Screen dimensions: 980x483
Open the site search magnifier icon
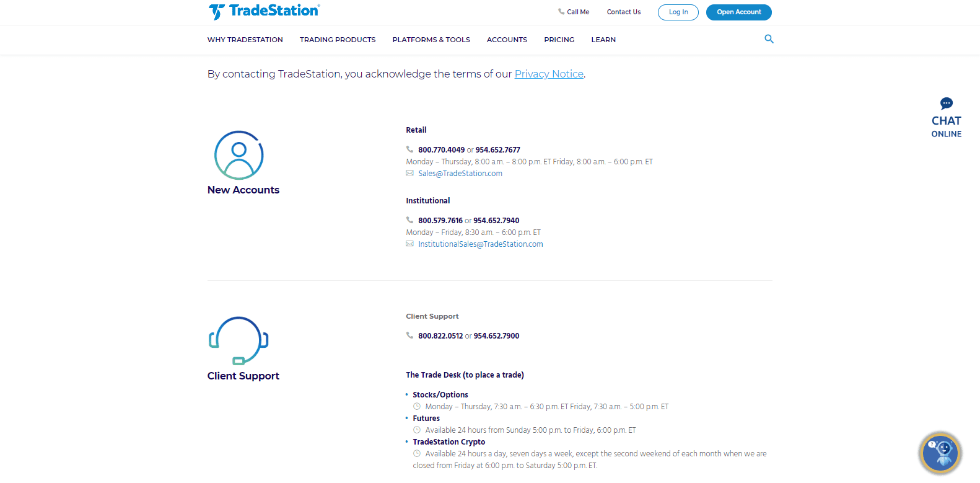tap(769, 39)
